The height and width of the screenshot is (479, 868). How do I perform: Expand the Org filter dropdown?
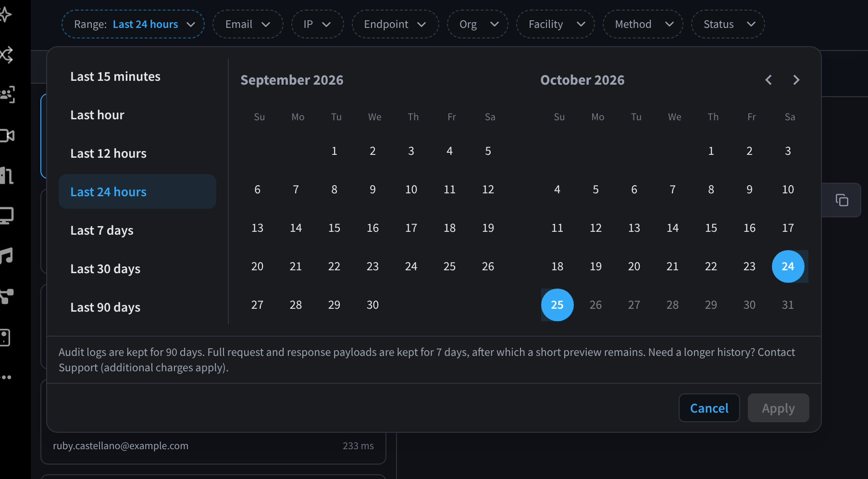pos(478,24)
